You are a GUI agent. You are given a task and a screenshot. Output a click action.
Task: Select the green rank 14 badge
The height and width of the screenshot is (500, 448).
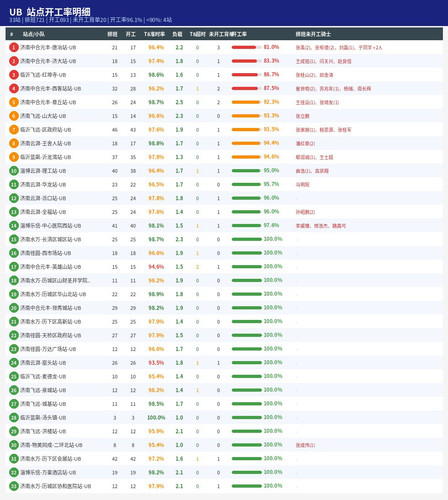coord(14,226)
